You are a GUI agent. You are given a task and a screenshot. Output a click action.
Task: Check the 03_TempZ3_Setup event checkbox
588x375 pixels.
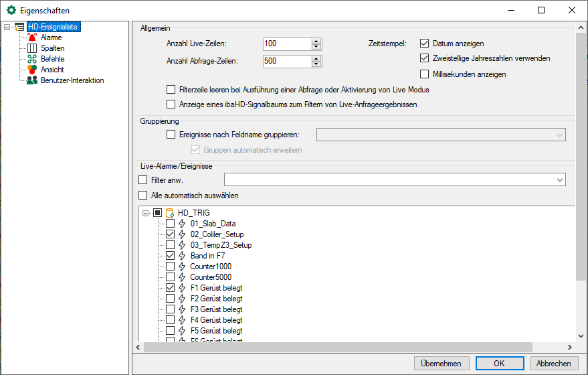[x=170, y=245]
